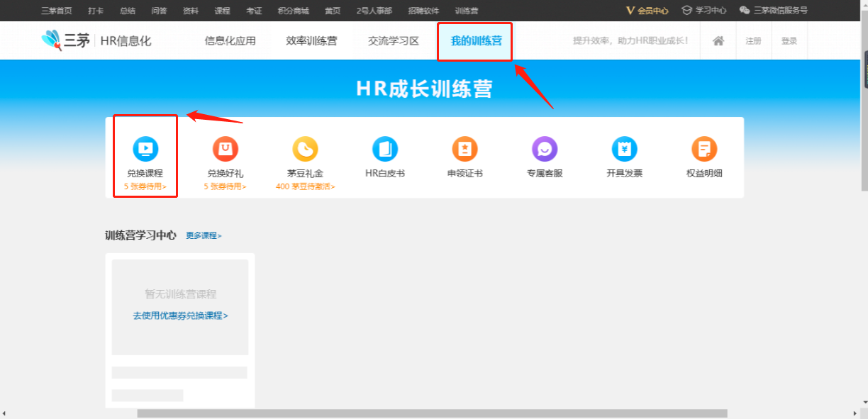This screenshot has width=868, height=419.
Task: Open 打卡 in top bar
Action: click(x=96, y=11)
